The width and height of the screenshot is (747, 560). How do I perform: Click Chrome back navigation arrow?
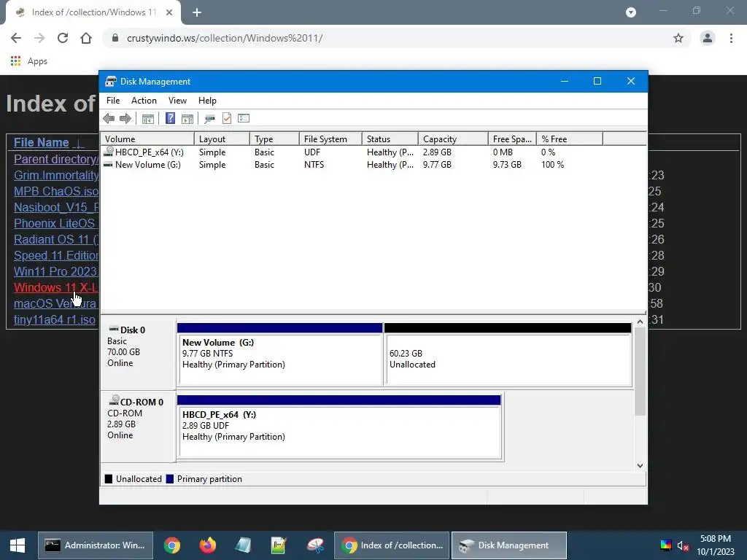16,38
